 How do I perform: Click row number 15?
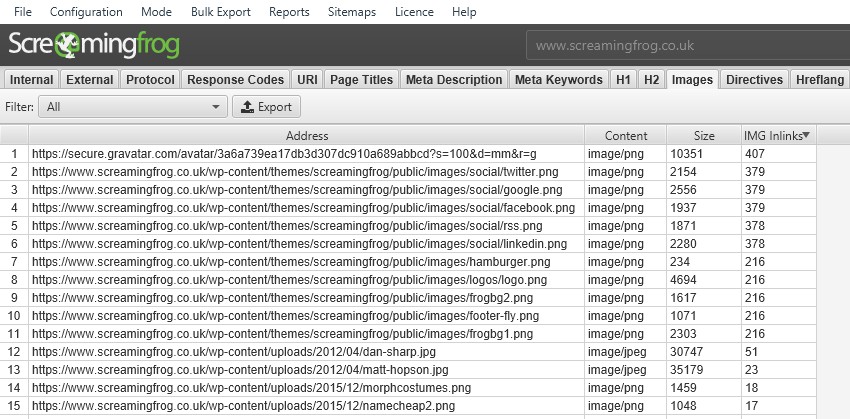coord(15,405)
